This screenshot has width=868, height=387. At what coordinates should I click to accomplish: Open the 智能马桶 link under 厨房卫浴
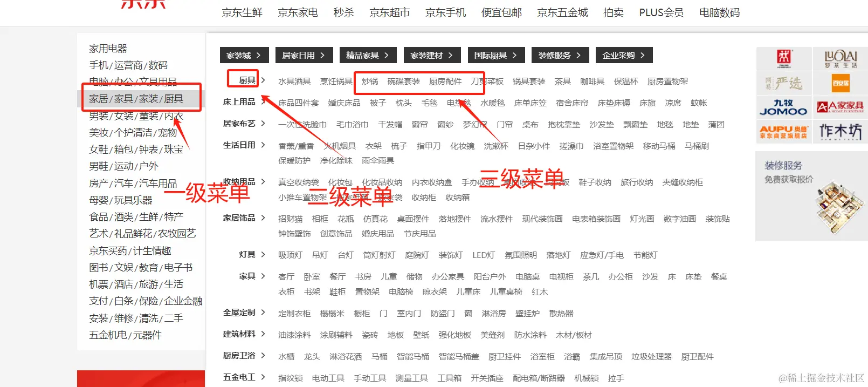coord(413,357)
